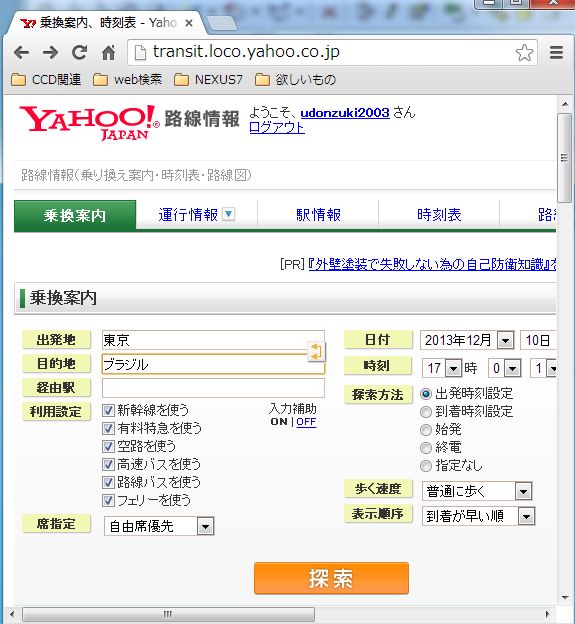Open the 2013年12月 month dropdown
The width and height of the screenshot is (575, 624).
[467, 341]
